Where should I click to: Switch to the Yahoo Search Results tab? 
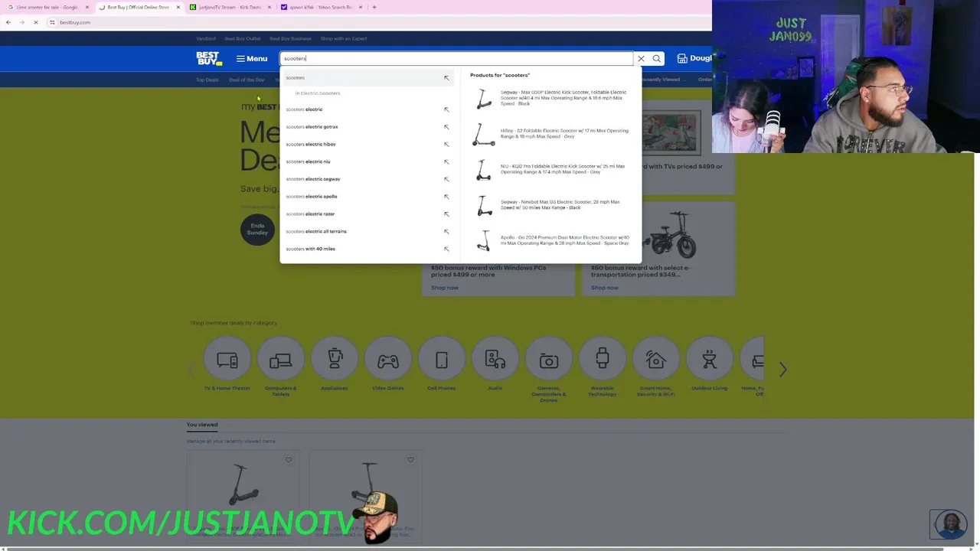[320, 7]
